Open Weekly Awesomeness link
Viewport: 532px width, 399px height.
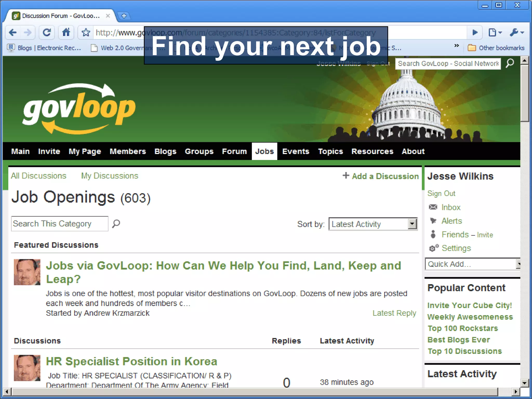(470, 317)
